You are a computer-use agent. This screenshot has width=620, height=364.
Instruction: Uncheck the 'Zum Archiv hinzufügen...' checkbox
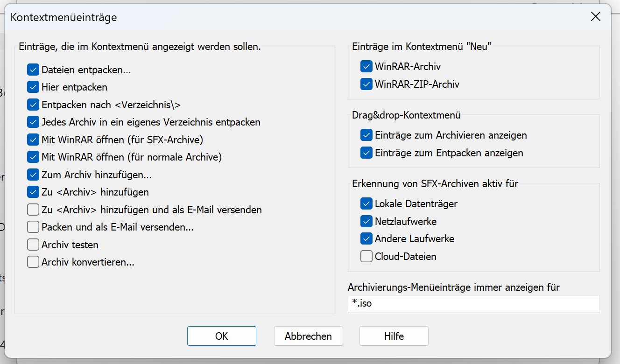pos(33,175)
